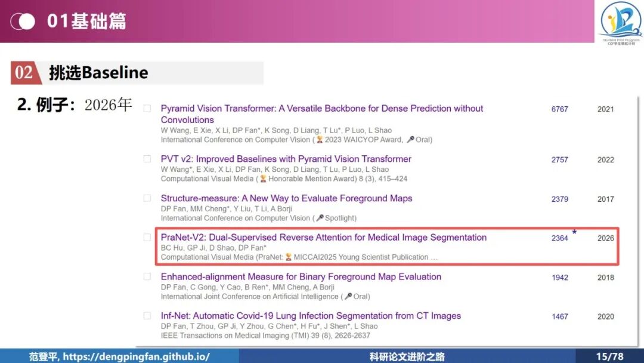This screenshot has width=644, height=363.
Task: Open Enhanced-alignment Measure paper title link
Action: coord(301,276)
